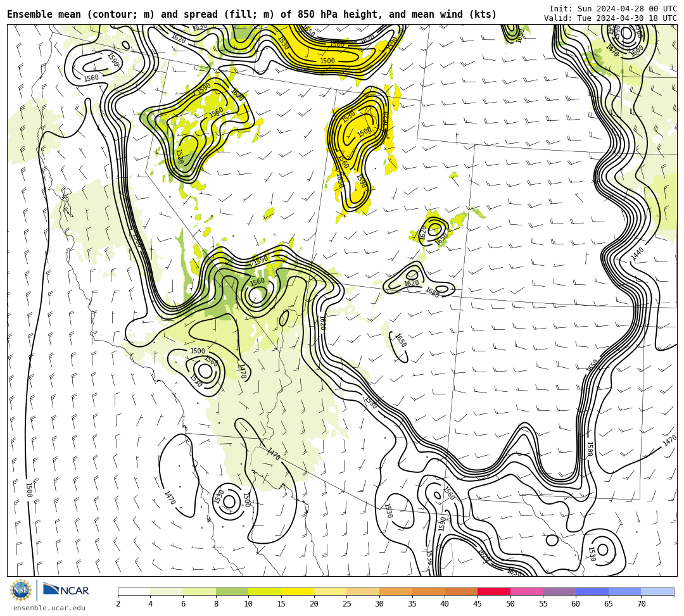Screen dimensions: 684x616
Task: Click the colorbar tick label '65'
Action: 609,604
